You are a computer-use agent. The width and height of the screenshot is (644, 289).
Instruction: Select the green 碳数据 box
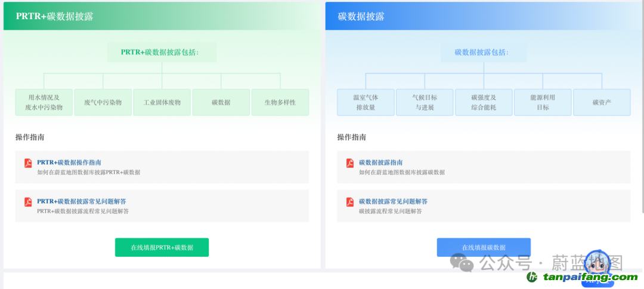(x=221, y=102)
